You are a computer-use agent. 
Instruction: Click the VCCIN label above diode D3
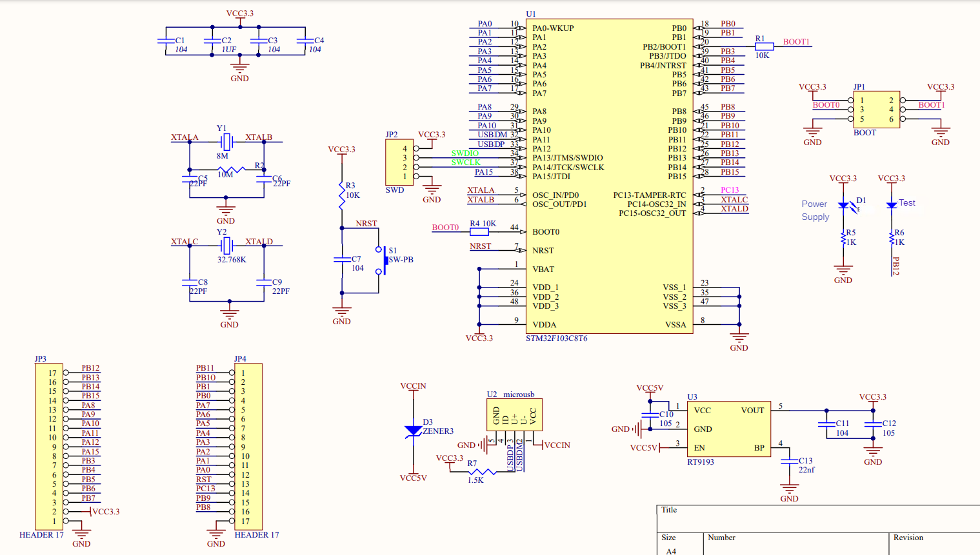click(413, 386)
